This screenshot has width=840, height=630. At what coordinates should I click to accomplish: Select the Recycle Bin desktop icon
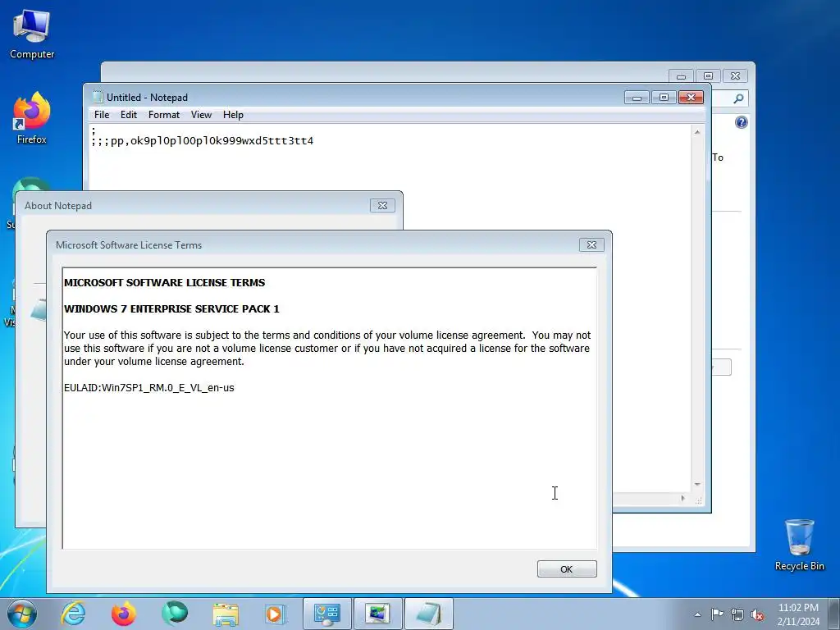tap(799, 546)
